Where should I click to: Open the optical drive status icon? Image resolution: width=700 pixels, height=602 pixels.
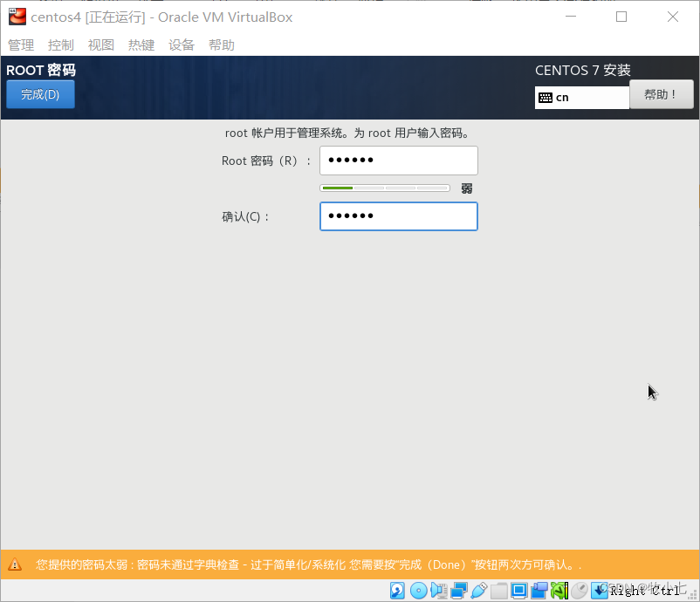pos(418,591)
